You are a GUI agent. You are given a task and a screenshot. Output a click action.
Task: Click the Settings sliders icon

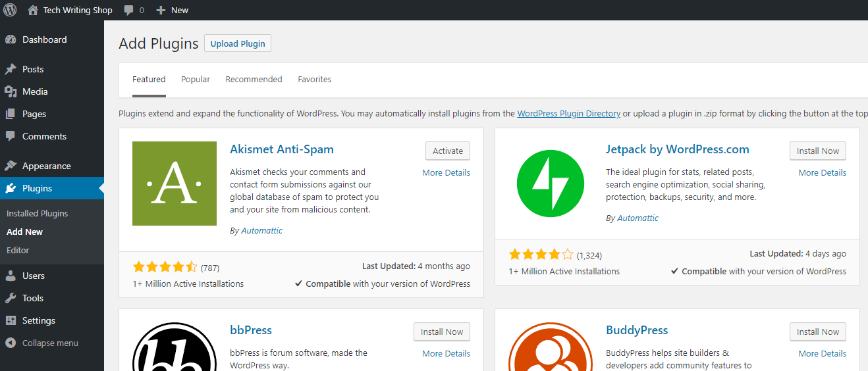point(11,320)
